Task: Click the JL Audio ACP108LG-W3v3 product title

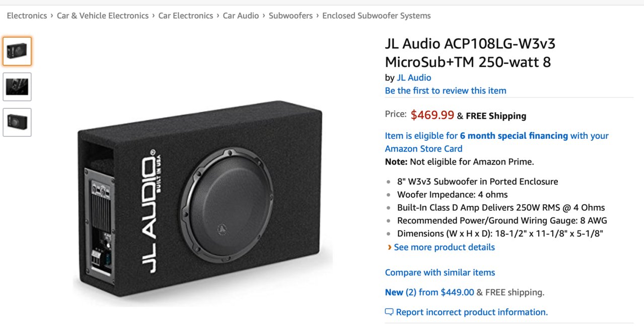Action: [470, 53]
